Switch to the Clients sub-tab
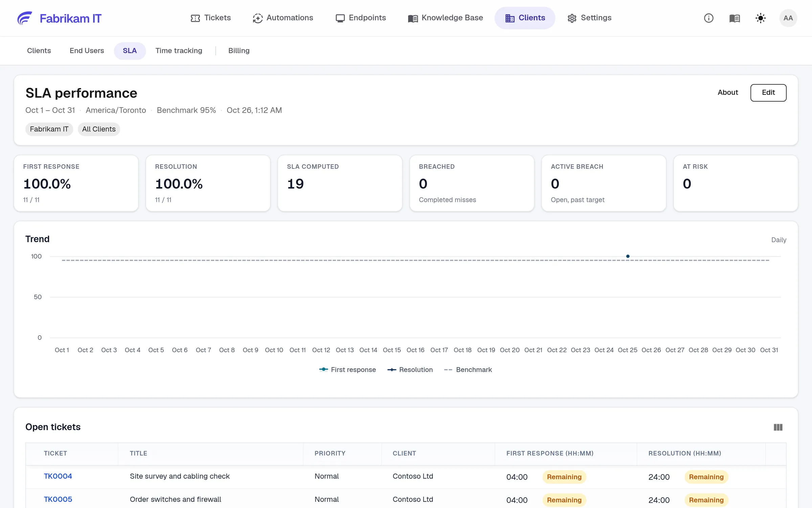Viewport: 812px width, 508px height. tap(39, 51)
